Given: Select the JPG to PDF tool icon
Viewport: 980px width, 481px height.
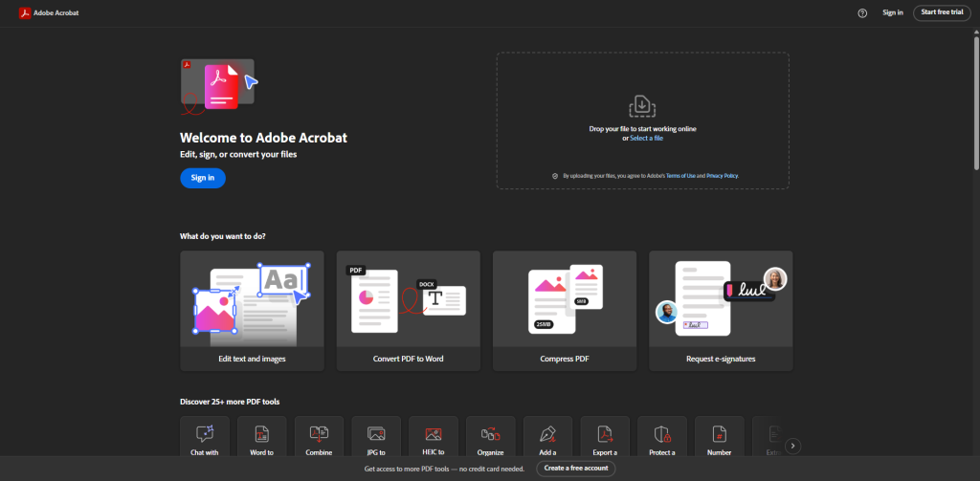Looking at the screenshot, I should [x=376, y=434].
